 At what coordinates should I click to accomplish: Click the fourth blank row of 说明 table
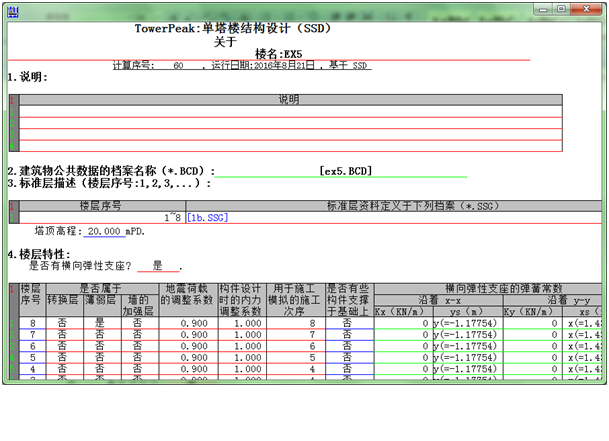291,146
